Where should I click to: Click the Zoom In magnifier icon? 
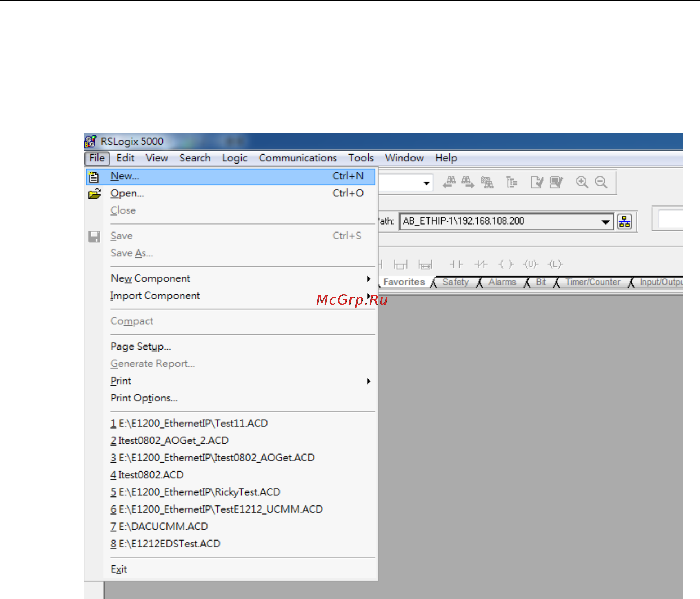click(582, 182)
